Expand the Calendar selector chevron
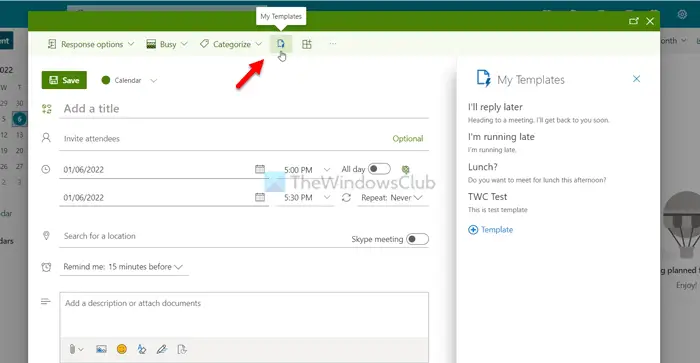700x363 pixels. pos(154,81)
